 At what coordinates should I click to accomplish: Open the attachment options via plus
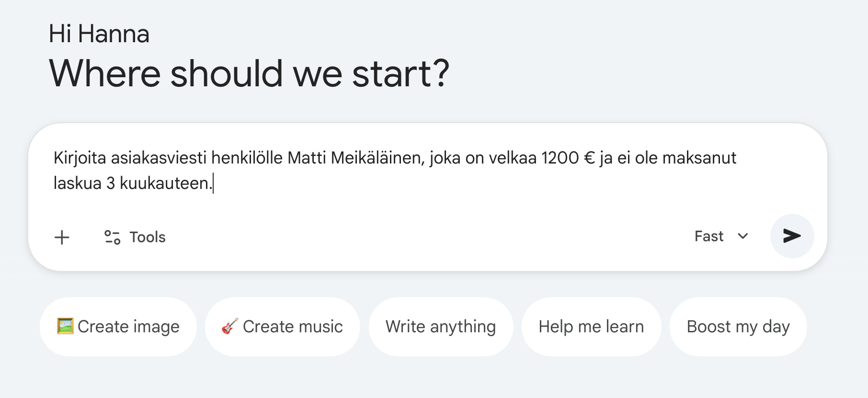62,237
